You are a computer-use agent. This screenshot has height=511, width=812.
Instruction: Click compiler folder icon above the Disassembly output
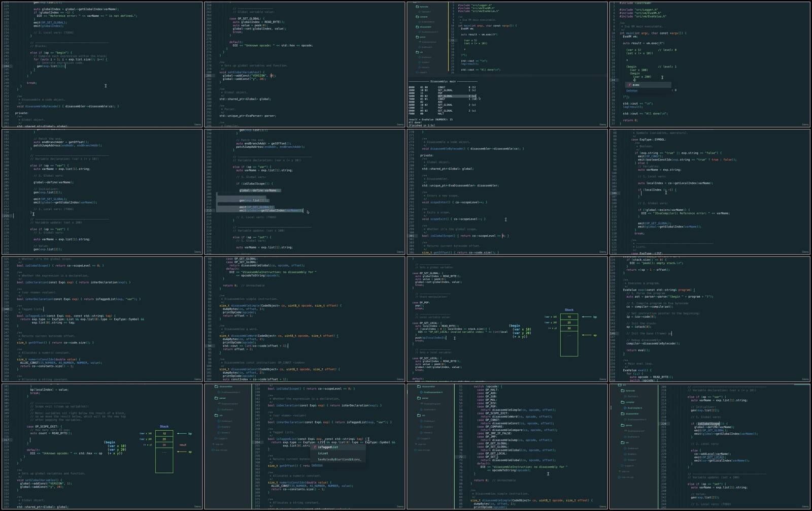[x=418, y=16]
